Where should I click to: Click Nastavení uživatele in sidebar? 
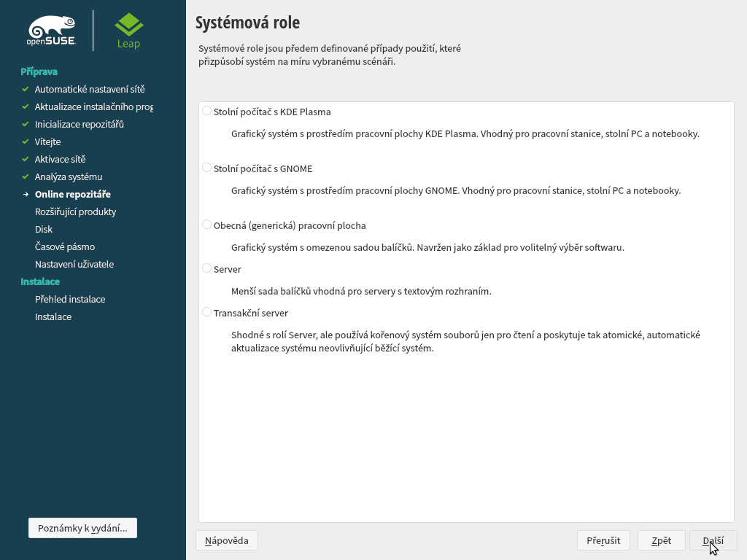[x=74, y=264]
